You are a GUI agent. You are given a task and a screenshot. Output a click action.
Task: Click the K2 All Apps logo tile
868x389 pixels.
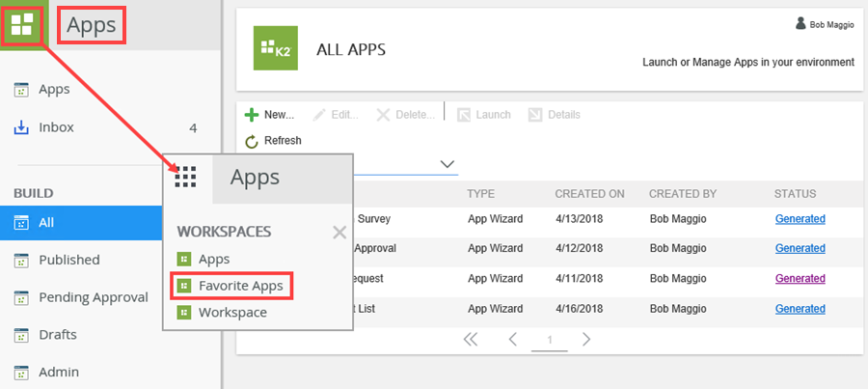click(x=276, y=48)
